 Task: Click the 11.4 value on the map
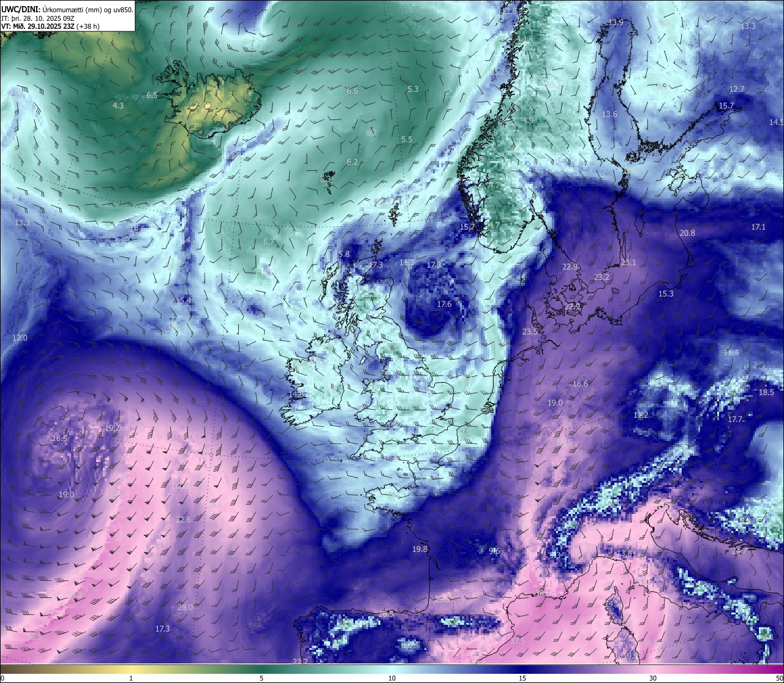point(731,352)
